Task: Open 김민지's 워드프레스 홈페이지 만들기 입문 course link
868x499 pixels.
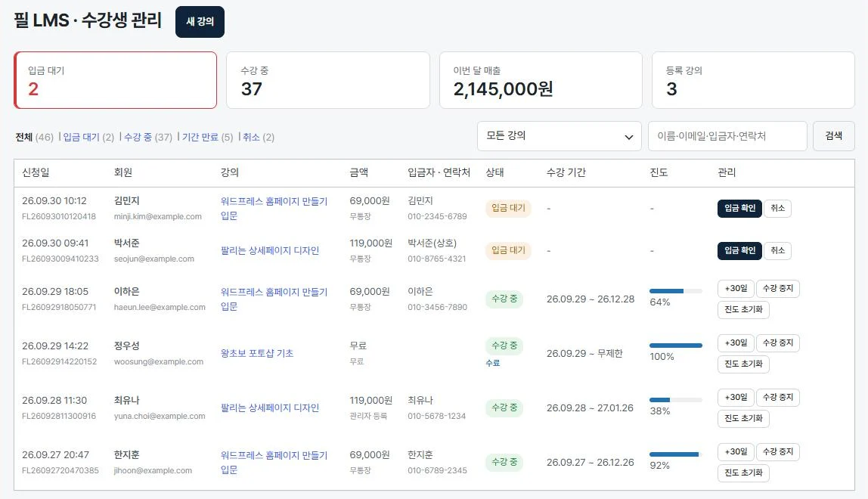Action: click(274, 208)
